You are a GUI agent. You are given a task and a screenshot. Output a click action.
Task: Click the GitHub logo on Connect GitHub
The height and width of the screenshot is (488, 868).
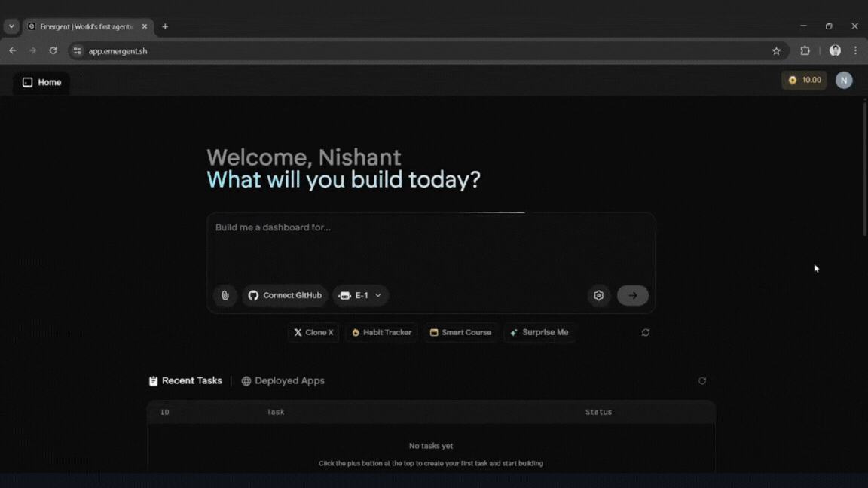click(x=253, y=295)
